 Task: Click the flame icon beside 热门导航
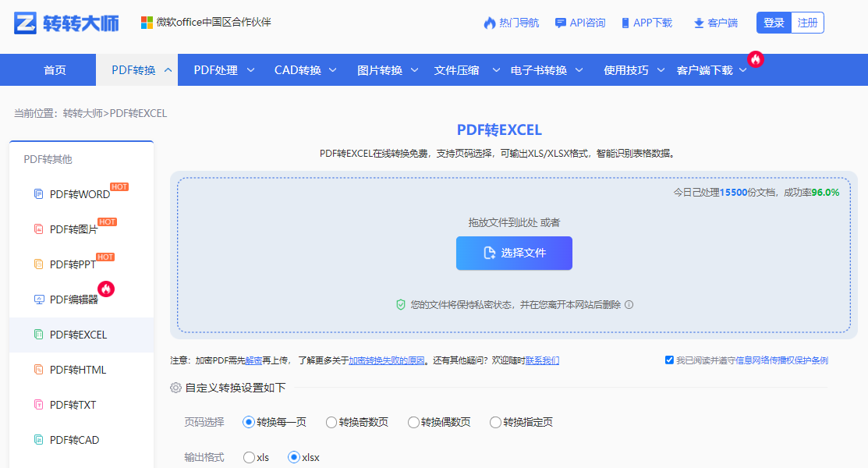pos(489,23)
